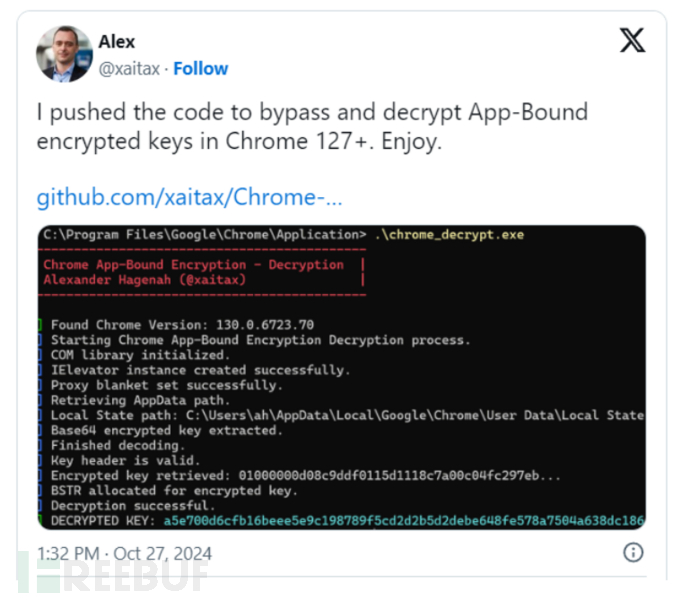Click Alex's profile avatar photo
The height and width of the screenshot is (600, 690).
[64, 54]
